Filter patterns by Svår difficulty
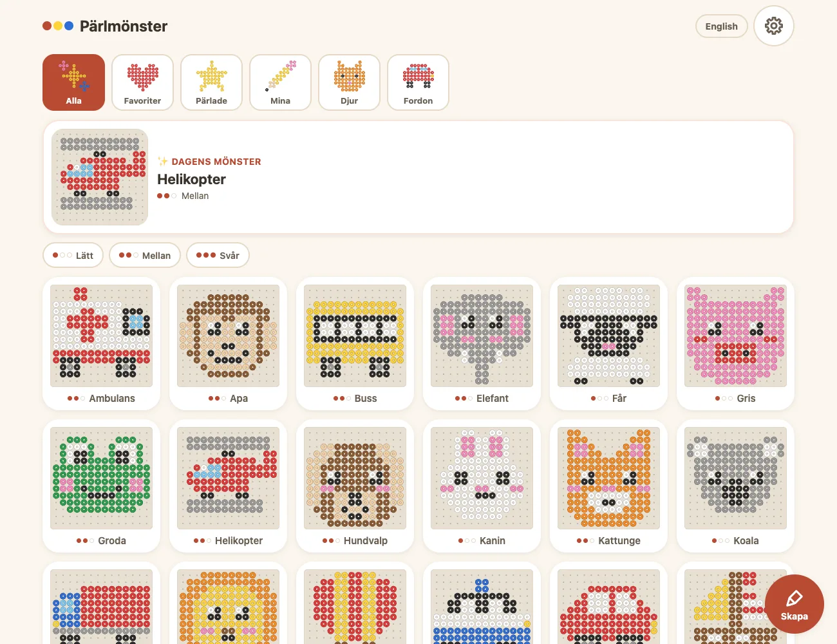The image size is (837, 644). (218, 255)
